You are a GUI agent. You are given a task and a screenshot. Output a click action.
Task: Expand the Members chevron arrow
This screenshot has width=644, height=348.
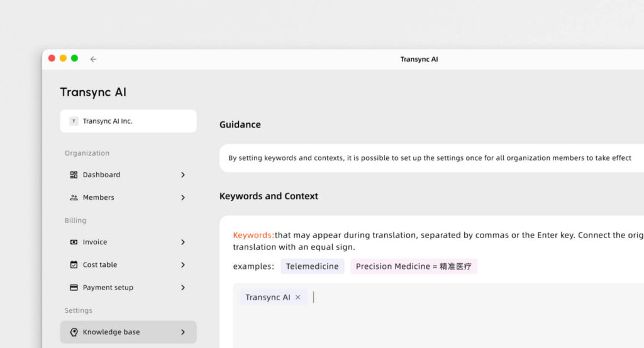tap(183, 197)
